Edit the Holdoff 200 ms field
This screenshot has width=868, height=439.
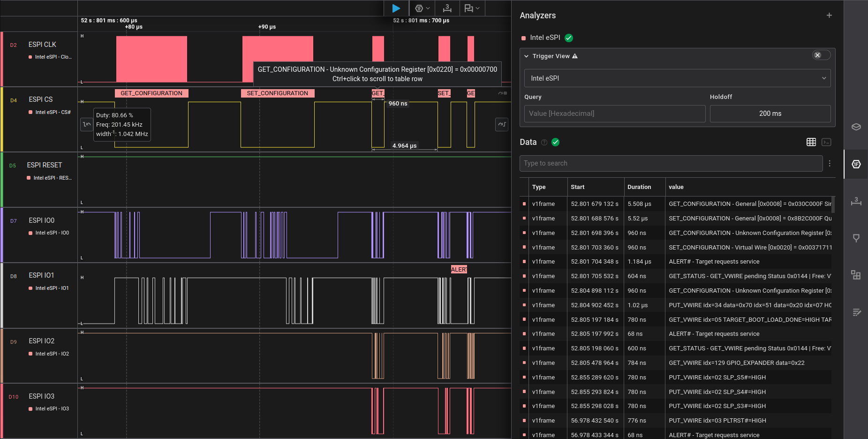click(x=770, y=114)
